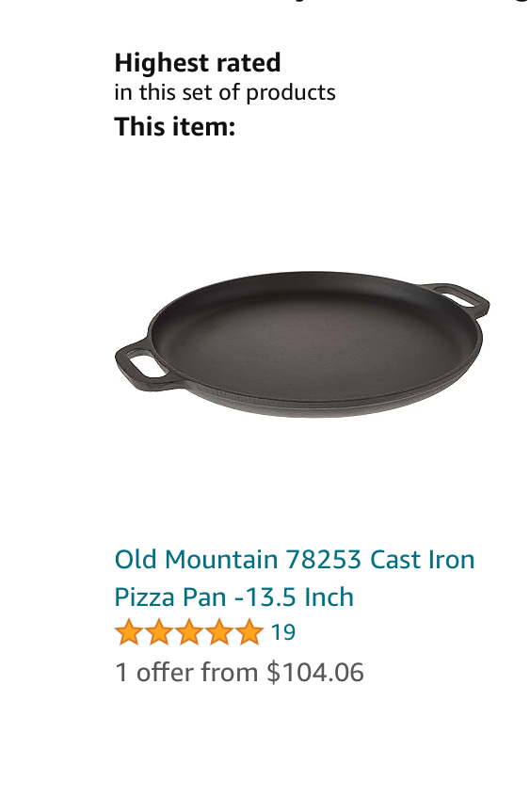Screen dimensions: 530x812
Task: Click the center of the pan's cooking surface
Action: click(x=311, y=337)
